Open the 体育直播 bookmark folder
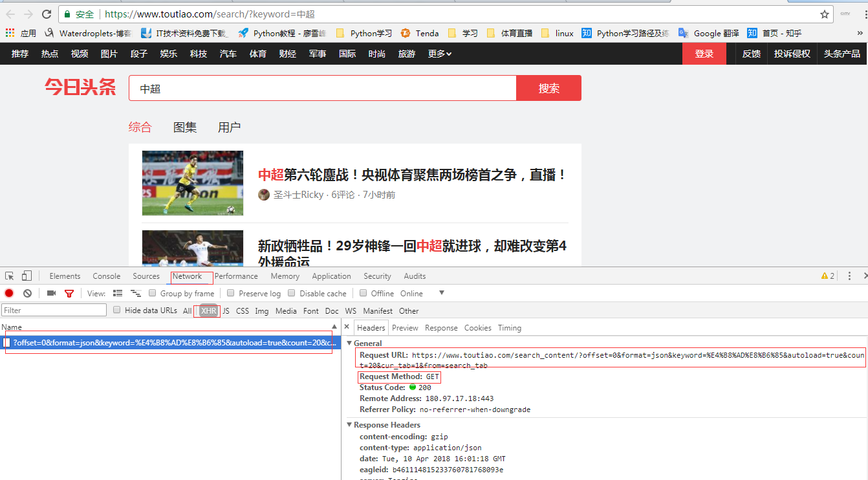Viewport: 868px width, 480px height. tap(510, 33)
